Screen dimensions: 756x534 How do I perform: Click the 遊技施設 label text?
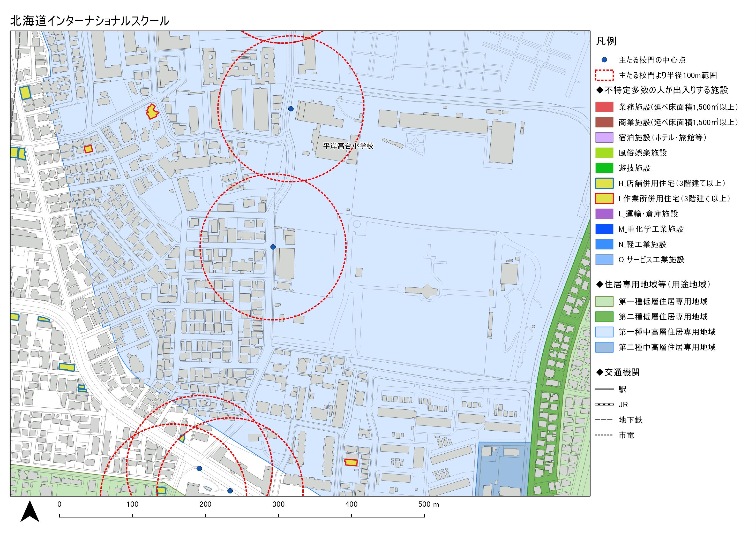tap(635, 168)
